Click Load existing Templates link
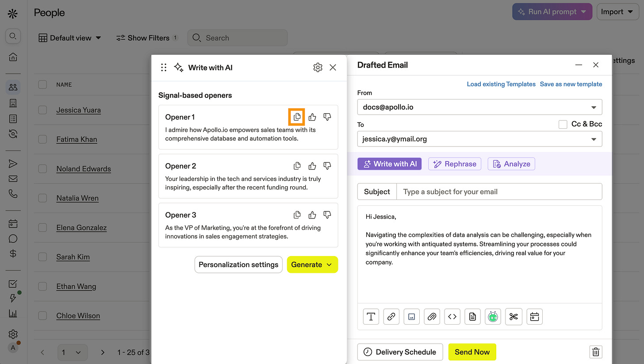This screenshot has width=644, height=364. [x=501, y=84]
